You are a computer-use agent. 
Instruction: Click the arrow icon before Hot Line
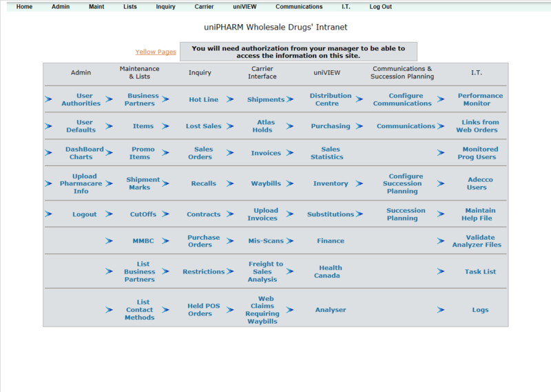[165, 99]
